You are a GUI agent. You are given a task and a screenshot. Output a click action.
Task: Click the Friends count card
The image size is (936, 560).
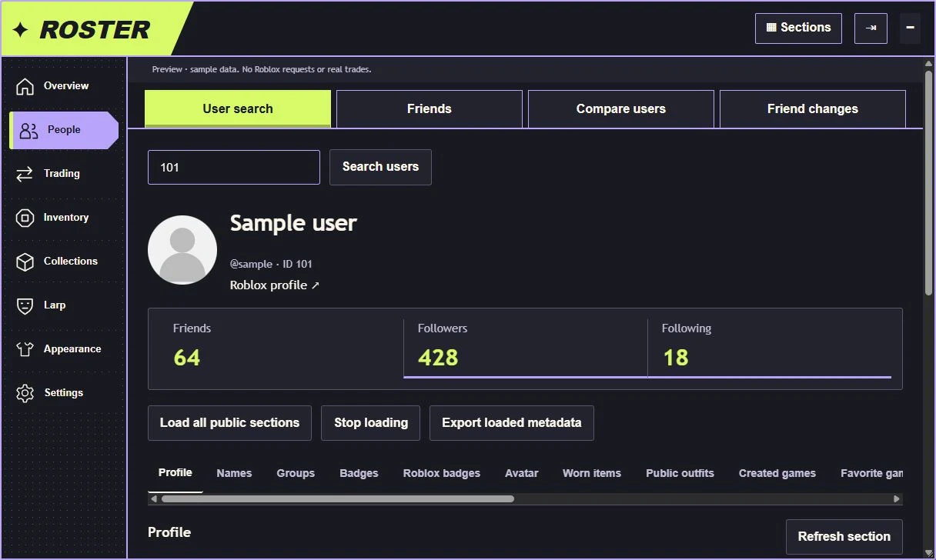pyautogui.click(x=282, y=348)
